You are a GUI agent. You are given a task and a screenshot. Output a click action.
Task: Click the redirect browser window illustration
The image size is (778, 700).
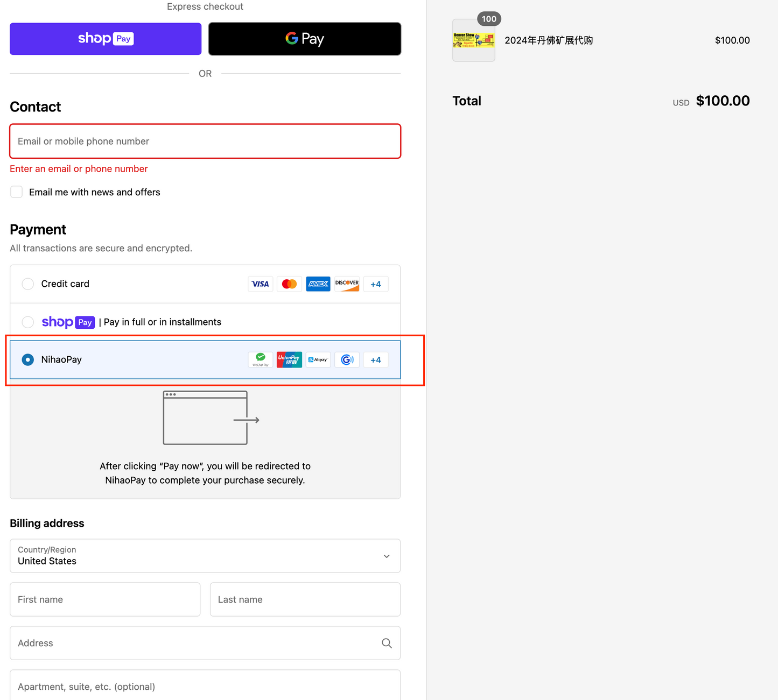click(211, 418)
